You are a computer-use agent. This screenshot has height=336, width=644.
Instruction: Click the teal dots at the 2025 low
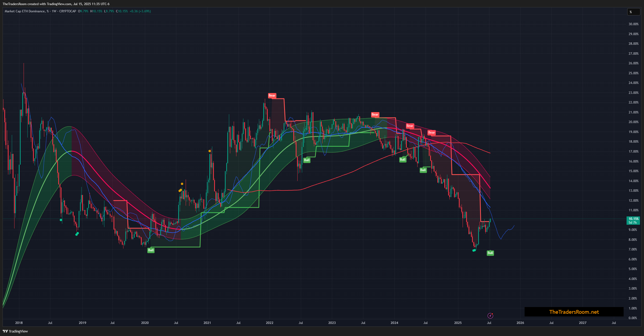474,250
